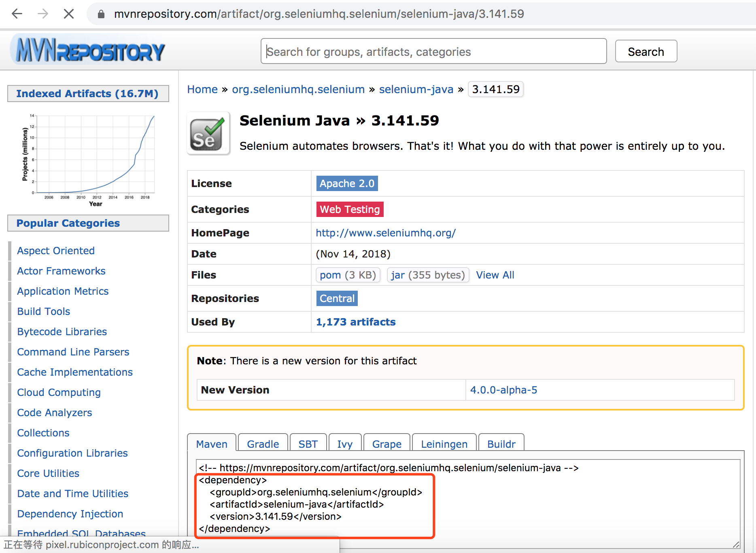Click the View All files link
Screen dimensions: 756x553
coord(495,275)
